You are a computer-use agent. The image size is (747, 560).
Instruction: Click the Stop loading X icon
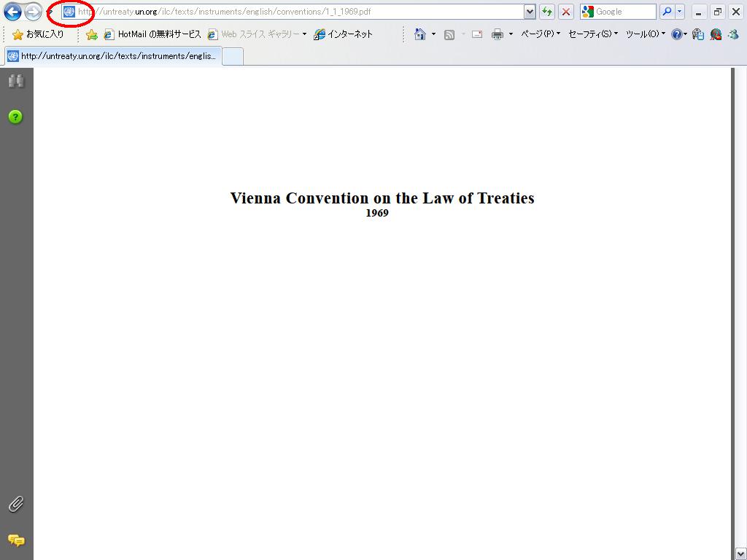(x=565, y=12)
